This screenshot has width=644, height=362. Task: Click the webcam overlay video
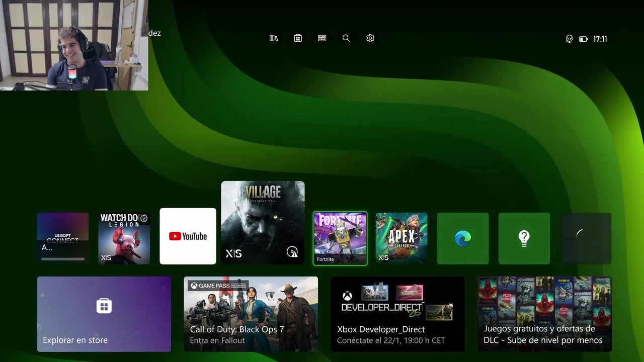[74, 45]
